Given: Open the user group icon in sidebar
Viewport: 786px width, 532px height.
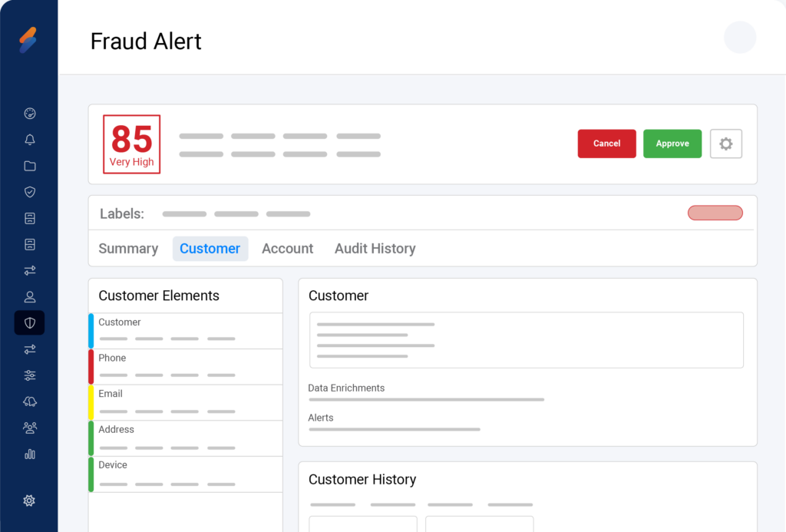Looking at the screenshot, I should [x=30, y=428].
